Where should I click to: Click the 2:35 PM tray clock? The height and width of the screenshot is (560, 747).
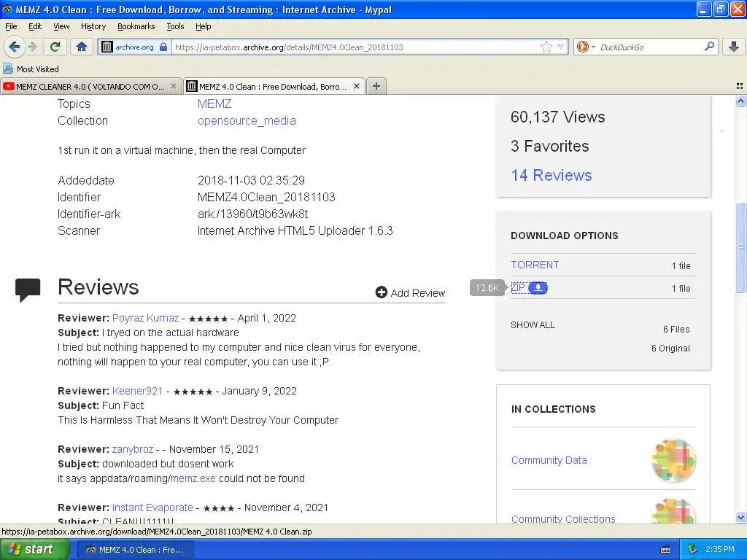[720, 550]
